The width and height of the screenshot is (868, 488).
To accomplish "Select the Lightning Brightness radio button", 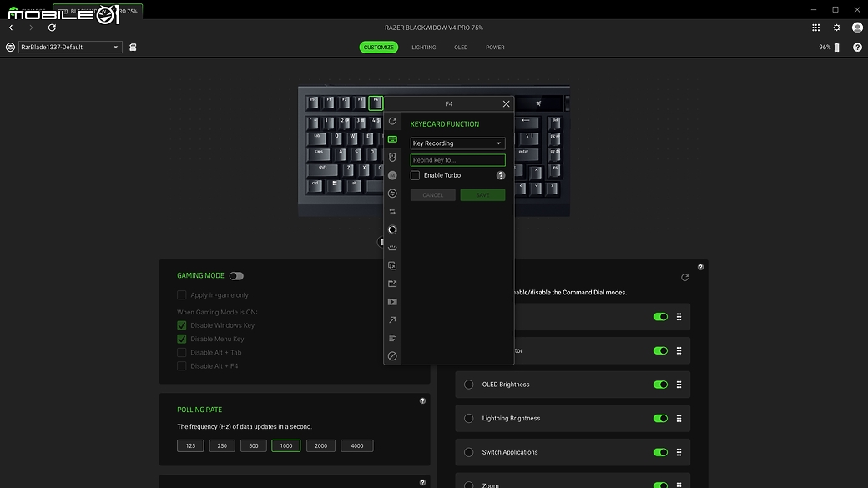I will [469, 418].
